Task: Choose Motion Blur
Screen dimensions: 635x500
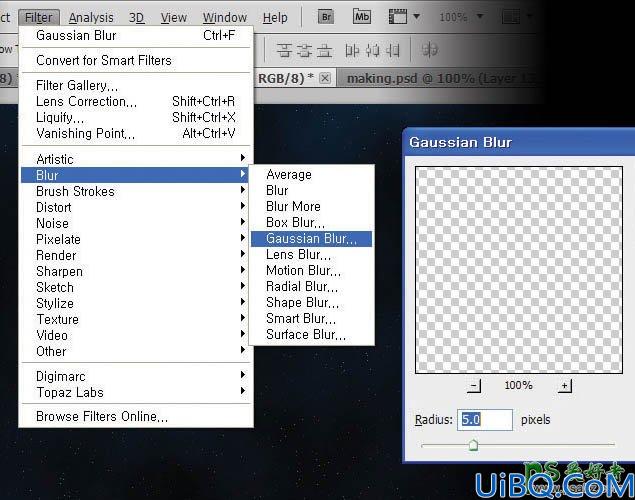Action: pos(311,270)
